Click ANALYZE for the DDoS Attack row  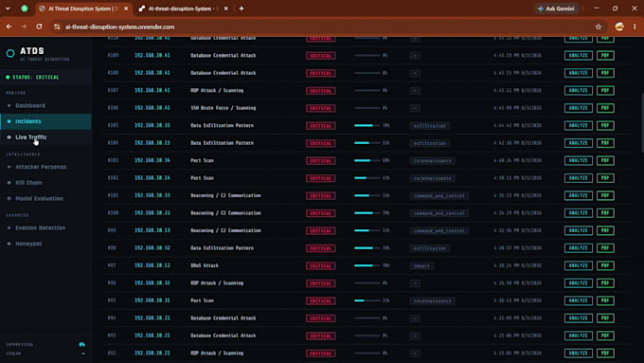coord(579,265)
